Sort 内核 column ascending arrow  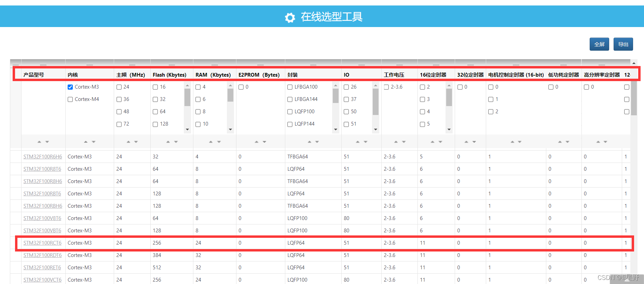tap(86, 142)
